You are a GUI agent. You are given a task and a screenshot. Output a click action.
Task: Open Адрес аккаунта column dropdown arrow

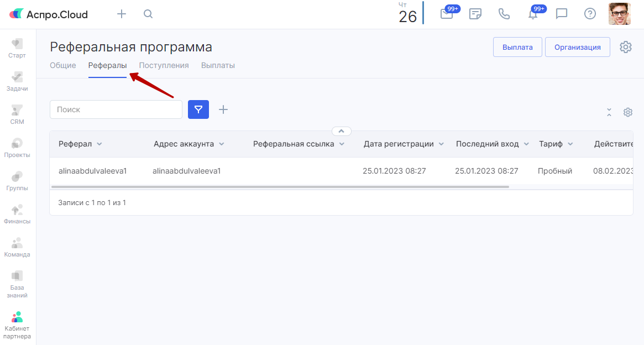point(221,144)
